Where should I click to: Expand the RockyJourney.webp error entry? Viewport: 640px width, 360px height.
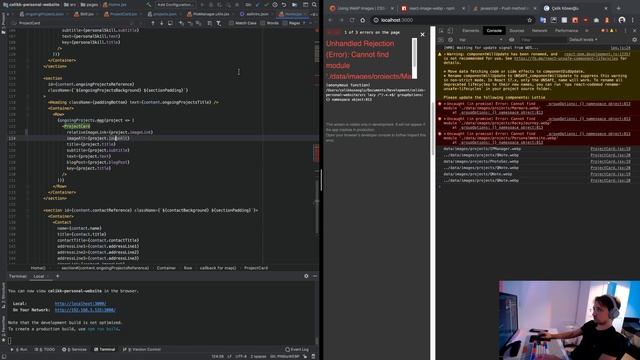pyautogui.click(x=444, y=119)
